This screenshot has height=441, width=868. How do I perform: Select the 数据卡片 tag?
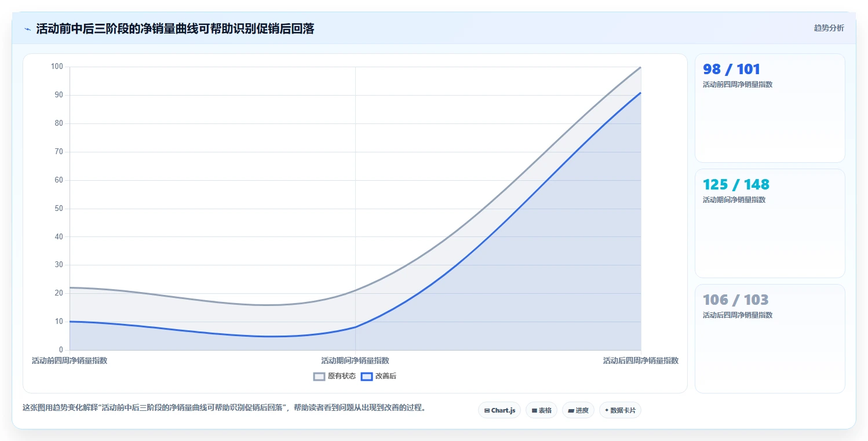pos(620,410)
